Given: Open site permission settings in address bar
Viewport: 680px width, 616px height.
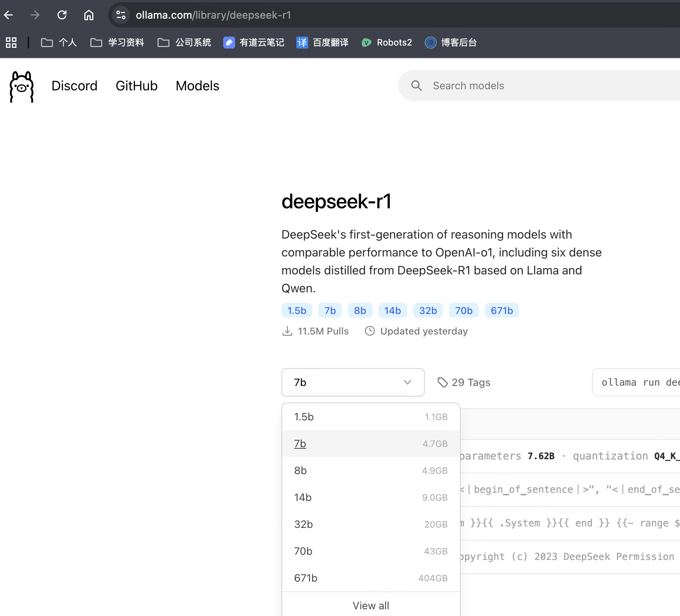Looking at the screenshot, I should coord(120,15).
